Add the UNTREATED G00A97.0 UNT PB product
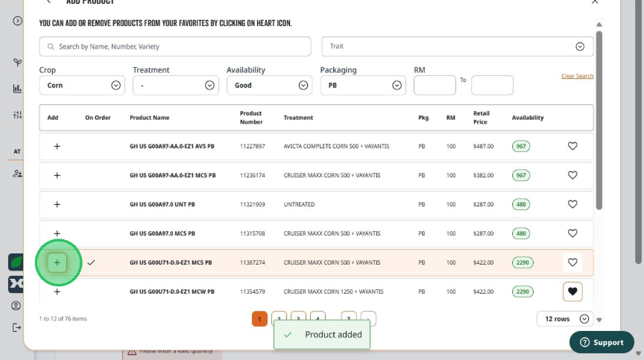Screen dimensions: 644x360 click(57, 204)
